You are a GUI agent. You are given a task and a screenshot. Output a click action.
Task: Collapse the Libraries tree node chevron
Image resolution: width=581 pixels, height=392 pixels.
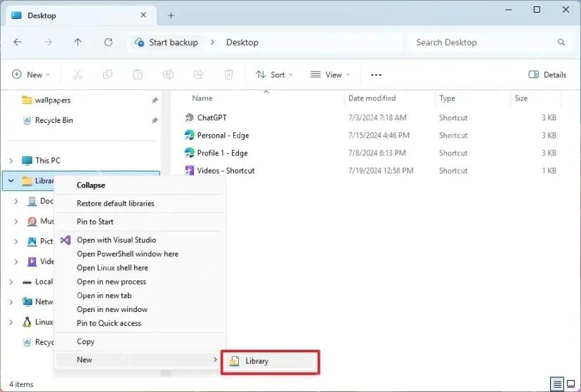pyautogui.click(x=11, y=181)
